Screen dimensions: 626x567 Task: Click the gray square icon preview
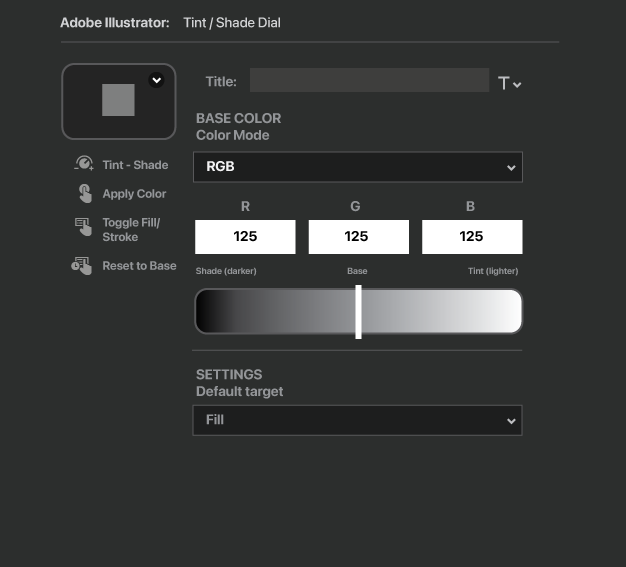click(x=118, y=100)
